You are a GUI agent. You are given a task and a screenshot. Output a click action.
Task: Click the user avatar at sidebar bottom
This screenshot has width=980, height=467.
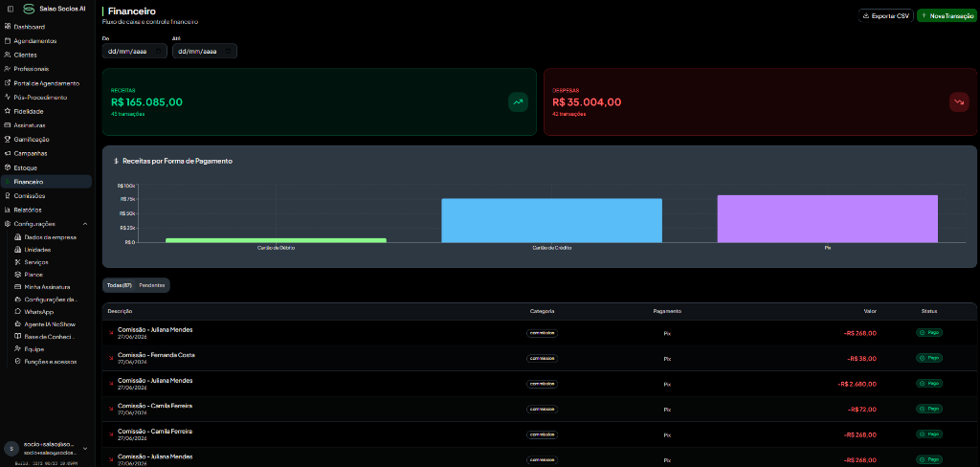[x=11, y=448]
